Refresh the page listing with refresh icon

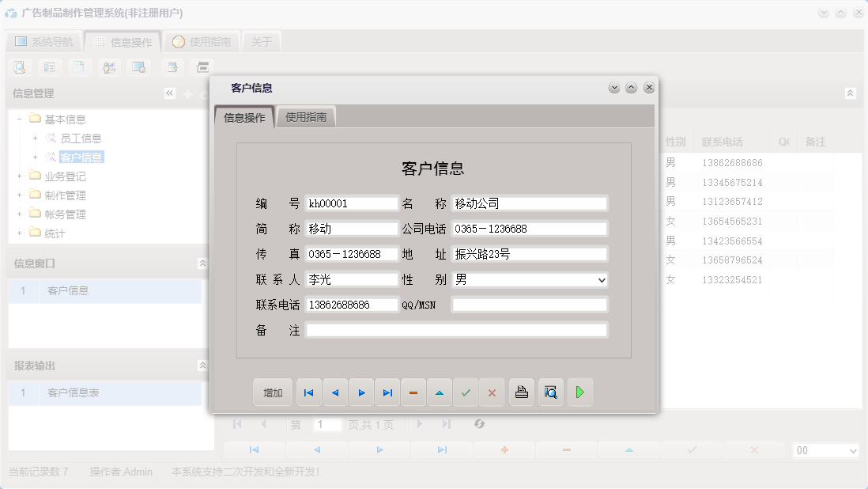pyautogui.click(x=479, y=424)
